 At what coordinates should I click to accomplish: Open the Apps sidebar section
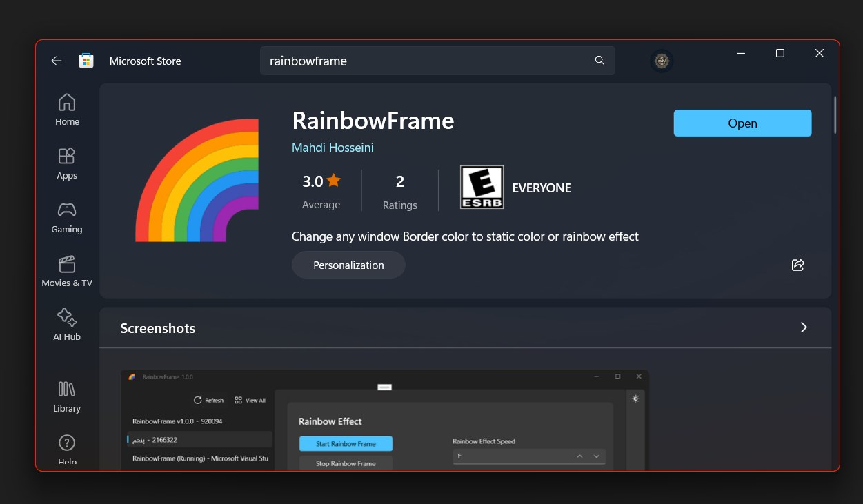pyautogui.click(x=67, y=163)
